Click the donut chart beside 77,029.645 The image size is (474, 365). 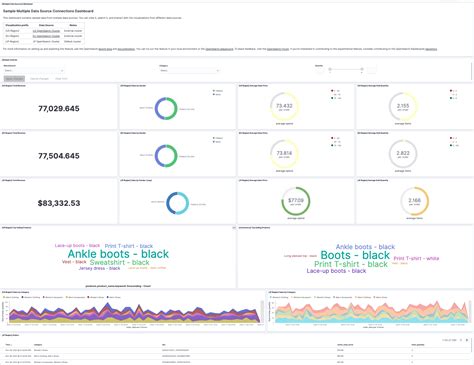166,109
